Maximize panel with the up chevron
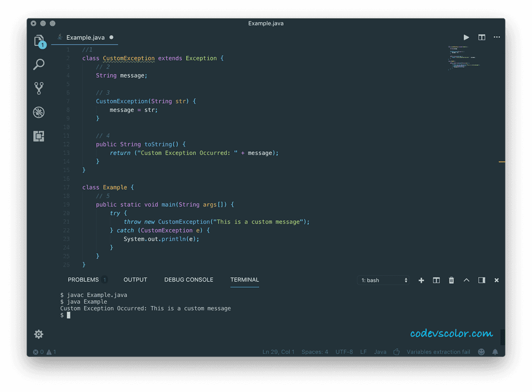 [466, 281]
